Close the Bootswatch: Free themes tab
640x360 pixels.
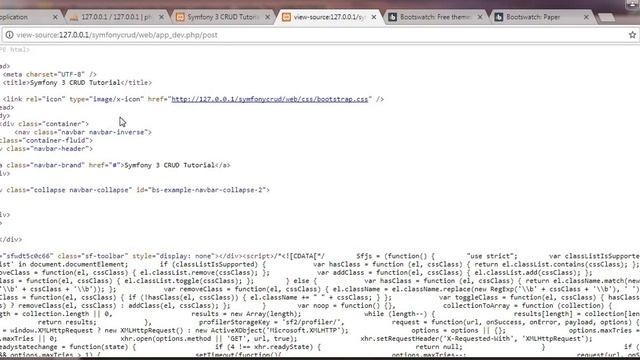(x=480, y=17)
